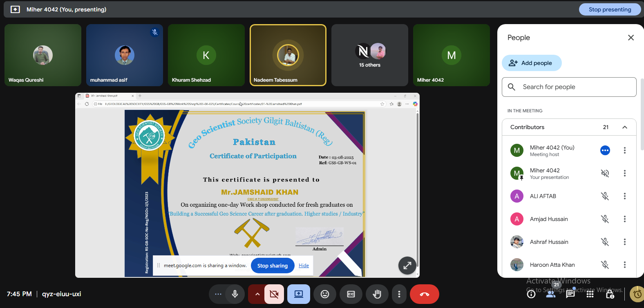Screen dimensions: 644x308
Task: Open the Activities grid icon
Action: coord(590,294)
